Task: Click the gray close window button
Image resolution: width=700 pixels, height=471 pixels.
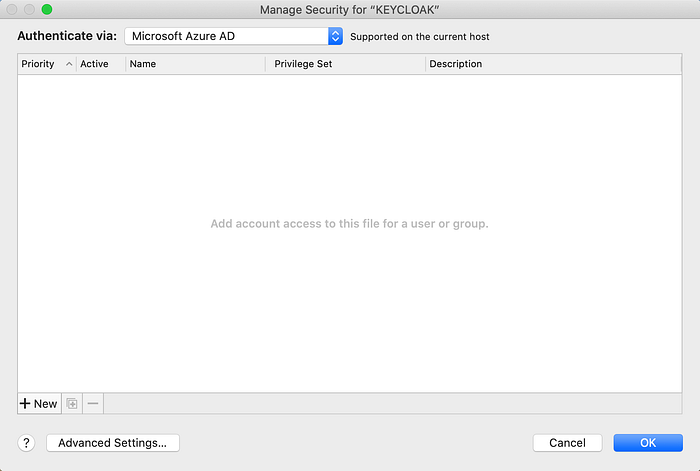Action: (12, 9)
